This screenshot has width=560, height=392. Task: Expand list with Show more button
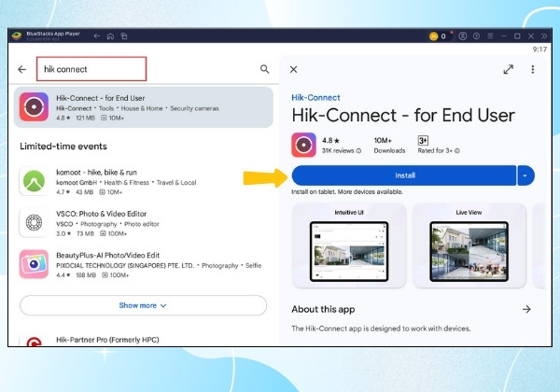point(143,305)
